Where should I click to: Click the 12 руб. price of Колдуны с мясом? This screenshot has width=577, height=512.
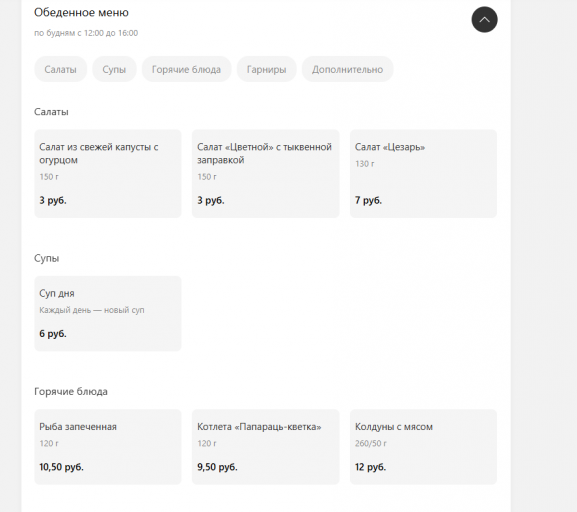click(x=370, y=467)
